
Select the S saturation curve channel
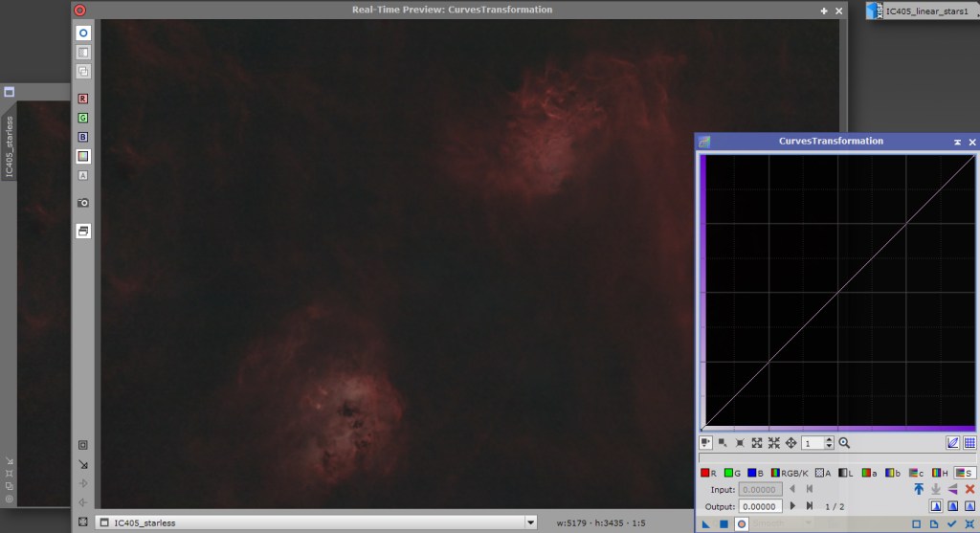pyautogui.click(x=965, y=473)
